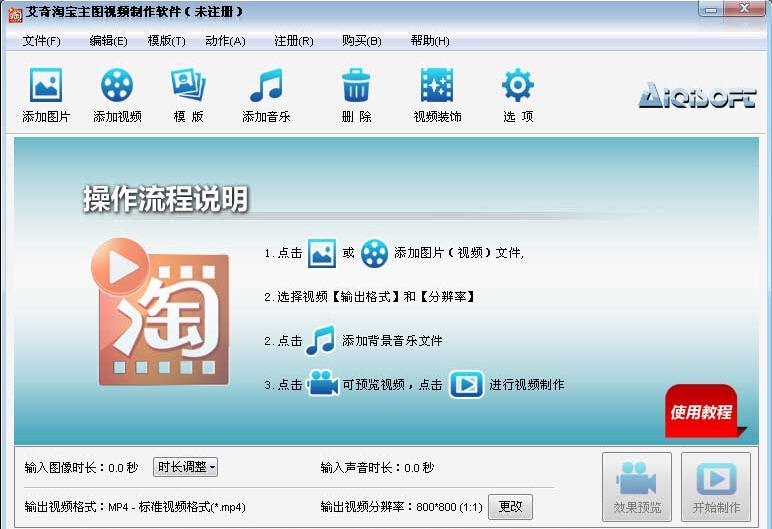Click the 800*800 (1:1) resolution value
Image resolution: width=772 pixels, height=529 pixels.
(449, 507)
